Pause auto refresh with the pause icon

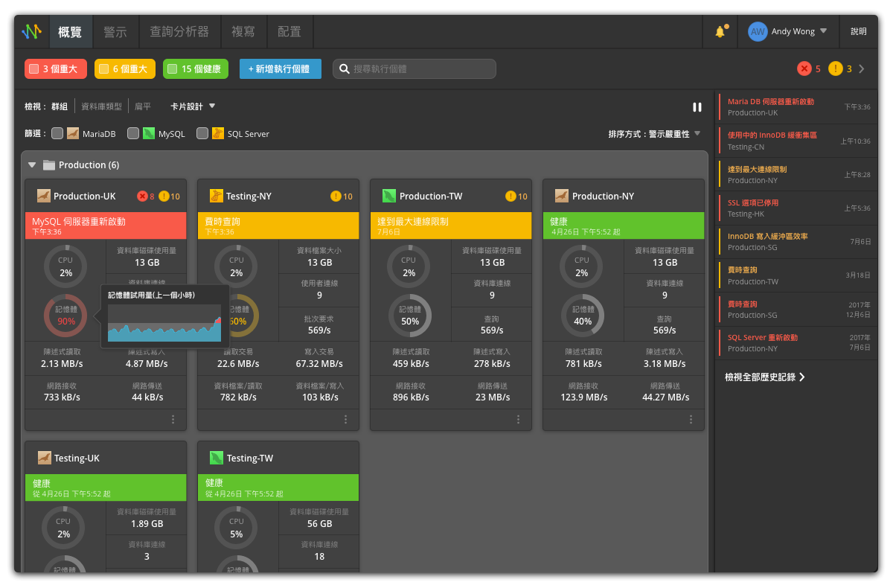tap(697, 106)
